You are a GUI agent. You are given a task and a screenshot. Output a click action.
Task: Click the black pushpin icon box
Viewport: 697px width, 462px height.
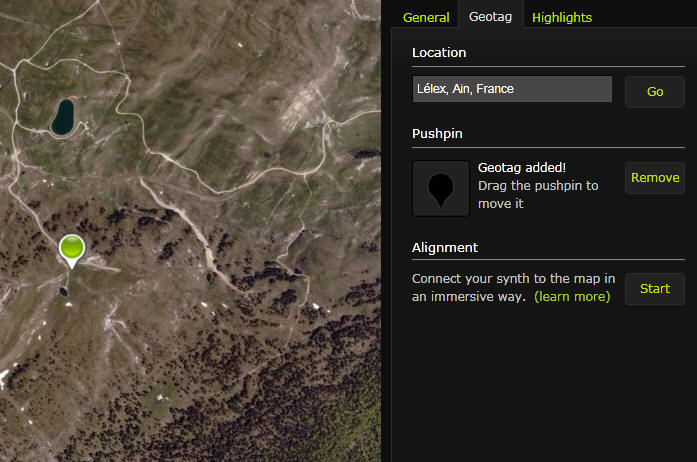tap(440, 188)
